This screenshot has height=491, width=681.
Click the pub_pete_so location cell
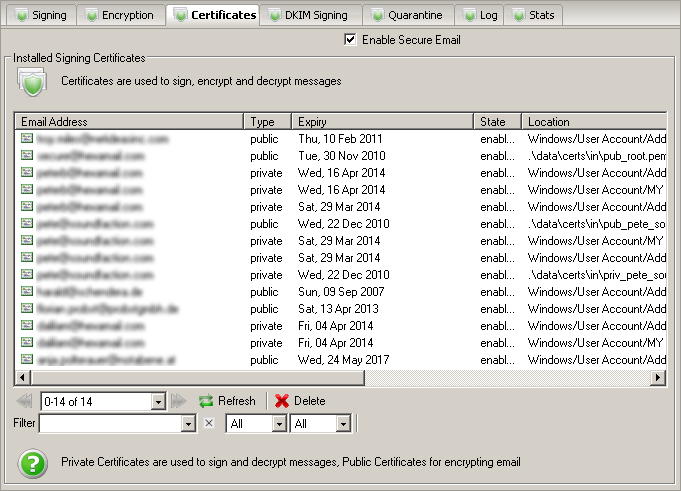tap(596, 224)
